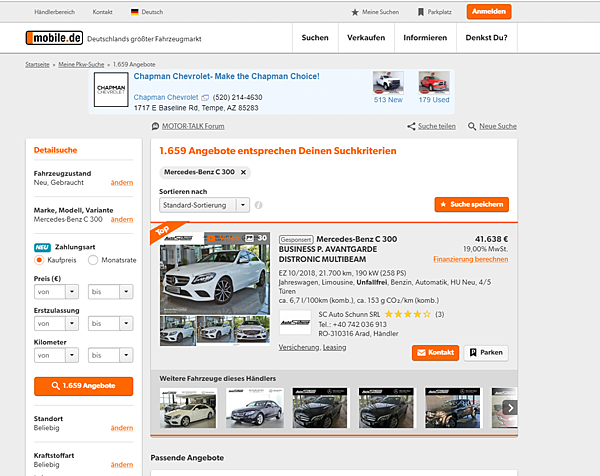
Task: Open the main white Mercedes listing photo
Action: 215,279
